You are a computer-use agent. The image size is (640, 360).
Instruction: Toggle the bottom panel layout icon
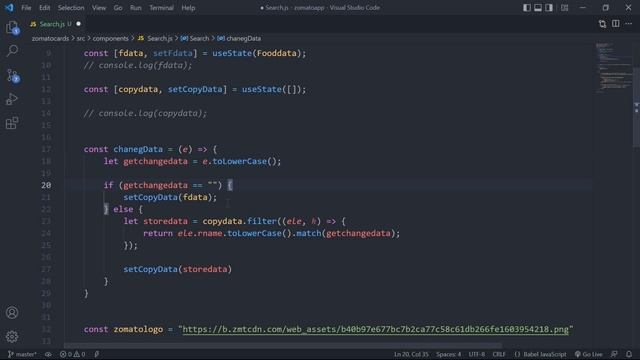(538, 8)
